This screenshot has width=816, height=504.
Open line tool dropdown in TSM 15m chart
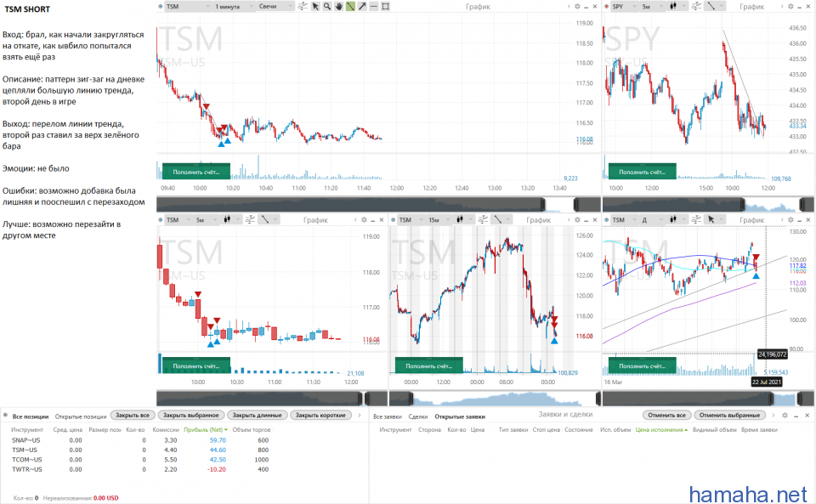tap(501, 220)
